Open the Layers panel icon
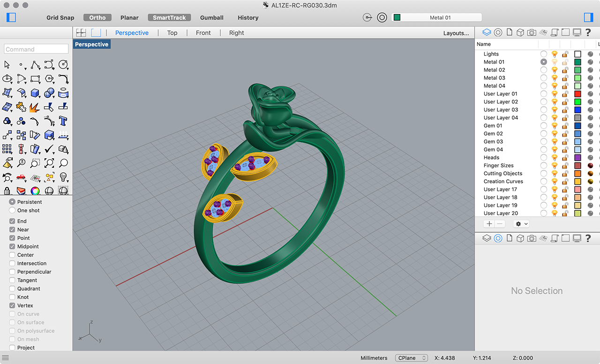 (486, 32)
